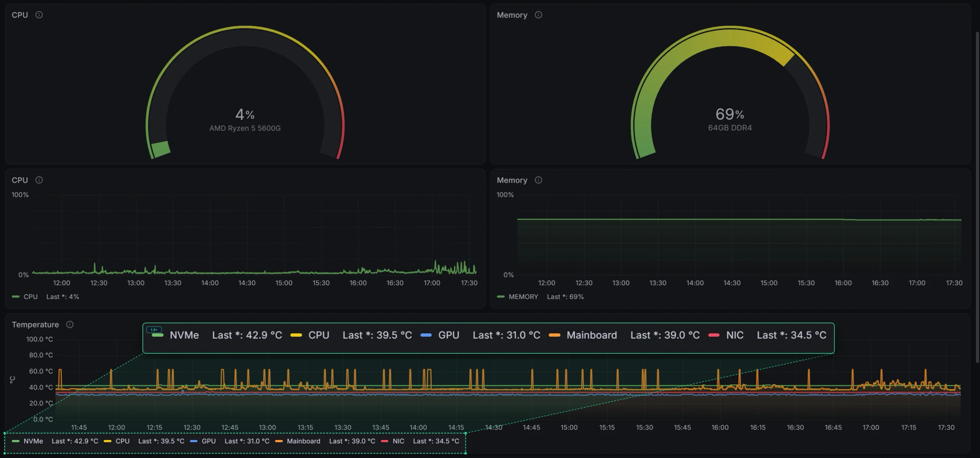This screenshot has width=980, height=458.
Task: Open the Memory gauge panel title menu
Action: [512, 15]
